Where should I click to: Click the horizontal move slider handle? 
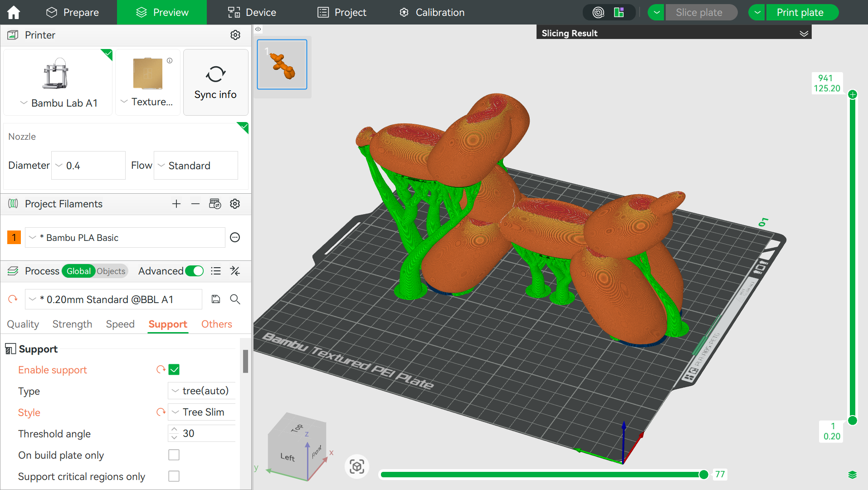pyautogui.click(x=703, y=475)
